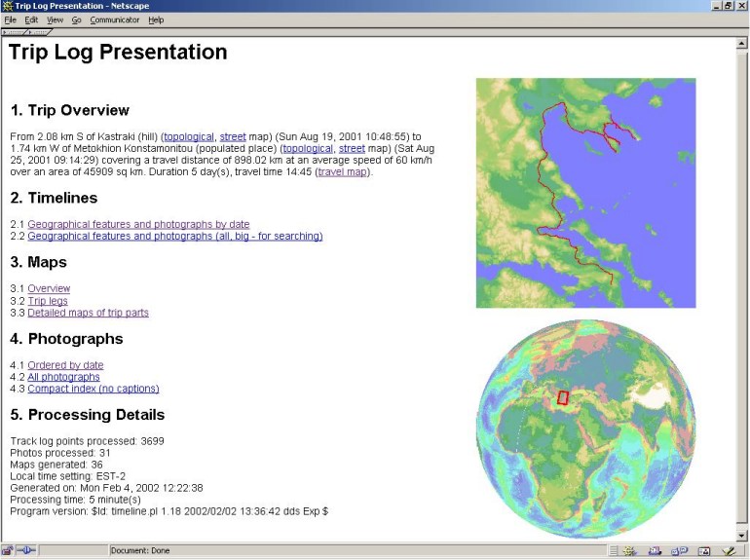Open the Edit menu
This screenshot has width=750, height=560.
pyautogui.click(x=31, y=19)
